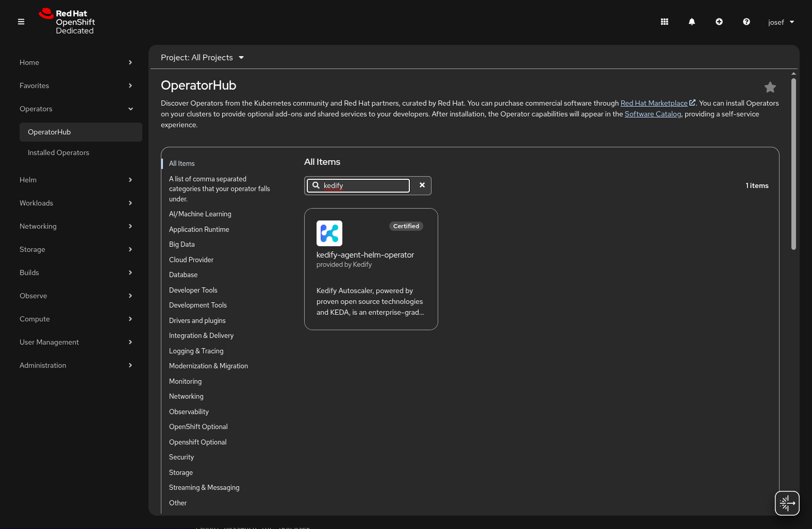Open the Red Hat Marketplace link

[x=658, y=103]
